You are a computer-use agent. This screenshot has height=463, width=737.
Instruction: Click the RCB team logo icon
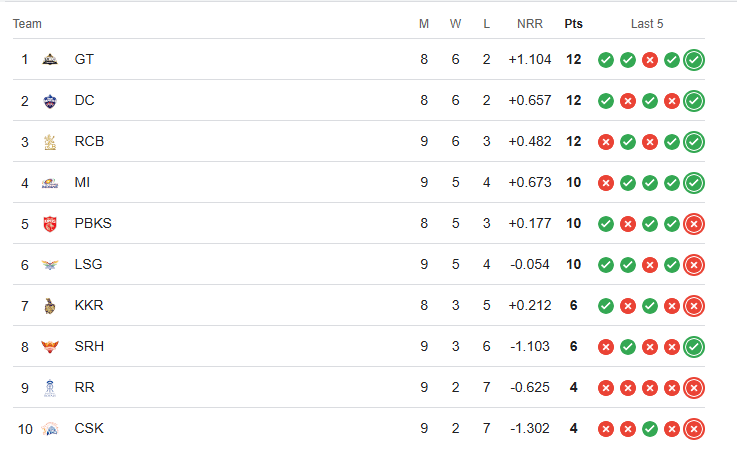tap(50, 142)
